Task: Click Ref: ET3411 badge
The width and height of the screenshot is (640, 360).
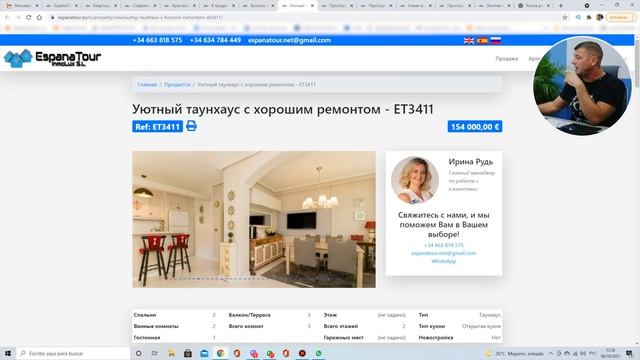Action: (157, 127)
